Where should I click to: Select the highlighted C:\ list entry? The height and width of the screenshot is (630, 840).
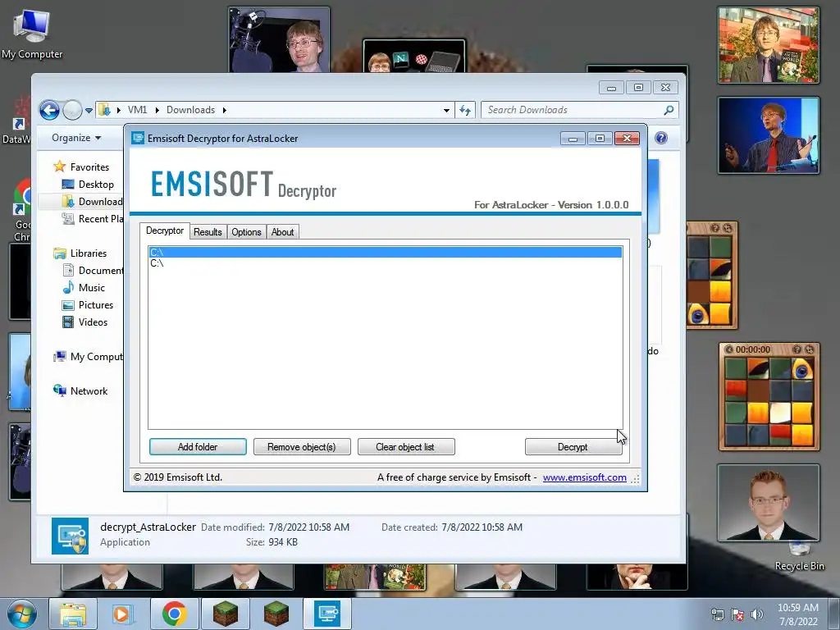[x=386, y=252]
